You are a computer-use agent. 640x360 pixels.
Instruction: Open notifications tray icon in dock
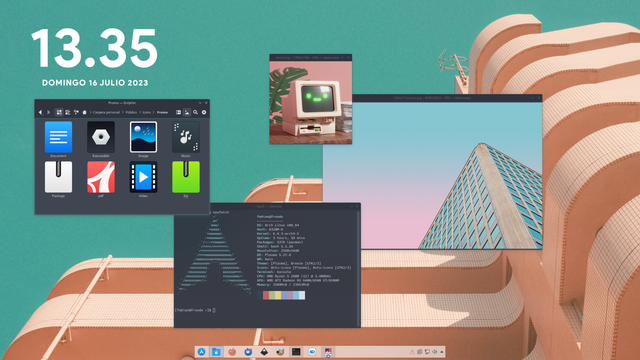412,352
